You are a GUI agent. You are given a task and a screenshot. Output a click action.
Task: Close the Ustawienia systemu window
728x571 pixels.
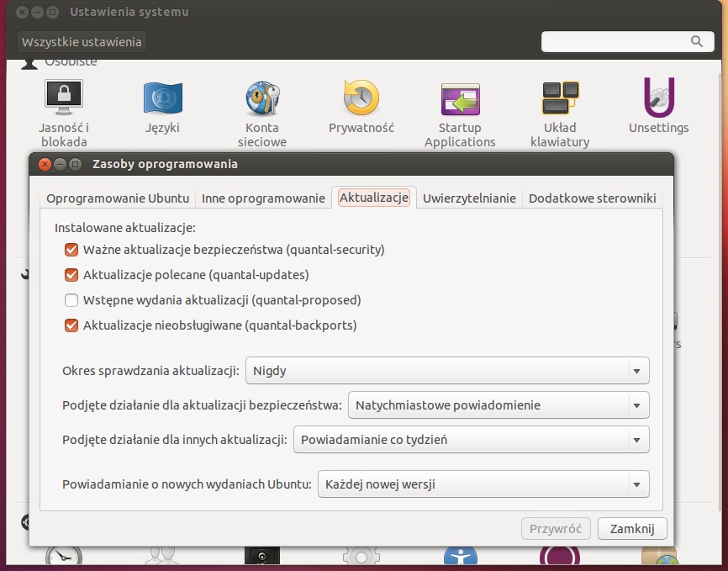point(22,12)
